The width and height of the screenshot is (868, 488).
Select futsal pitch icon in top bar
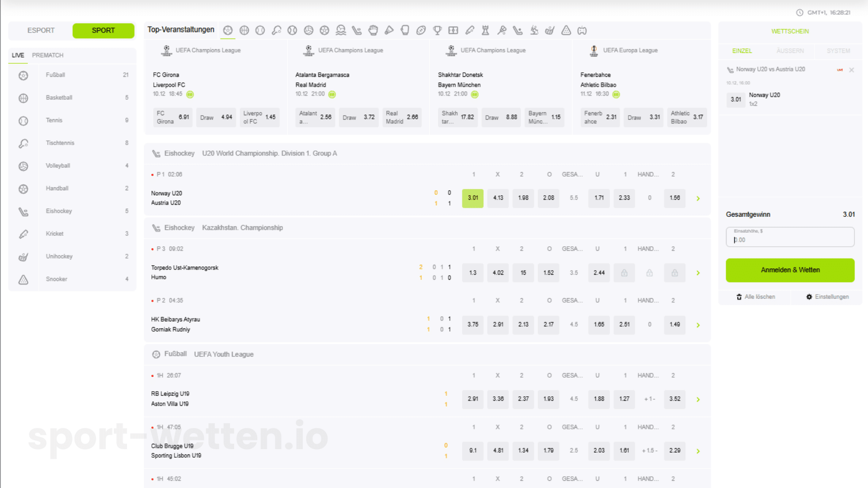click(453, 30)
